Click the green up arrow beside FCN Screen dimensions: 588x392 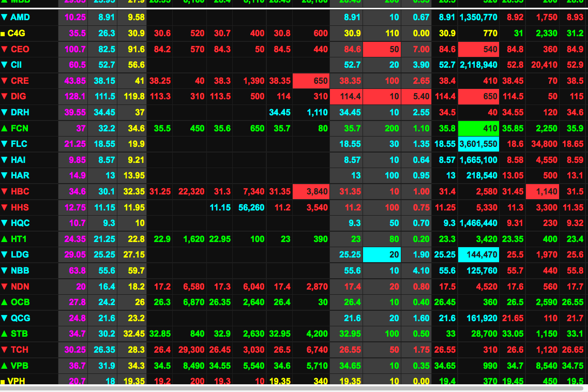4,128
